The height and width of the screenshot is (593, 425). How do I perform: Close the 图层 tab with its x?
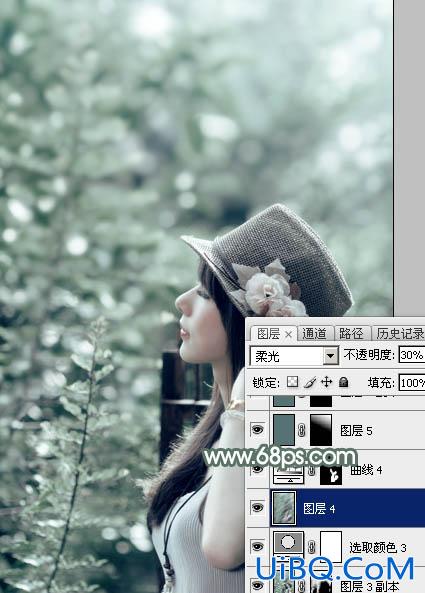288,334
